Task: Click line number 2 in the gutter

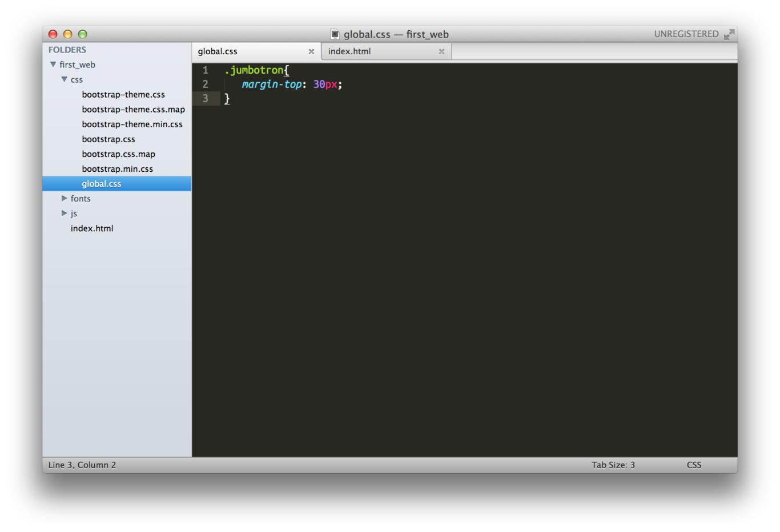Action: tap(206, 84)
